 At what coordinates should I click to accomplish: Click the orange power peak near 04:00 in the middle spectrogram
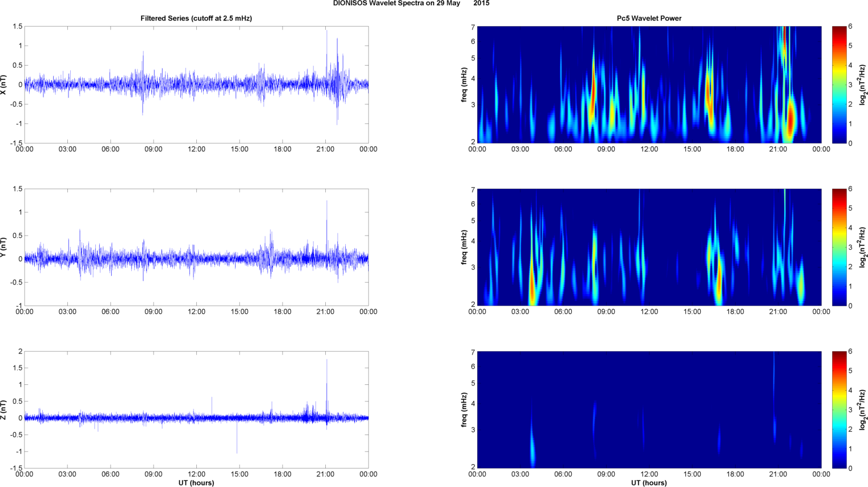[532, 285]
